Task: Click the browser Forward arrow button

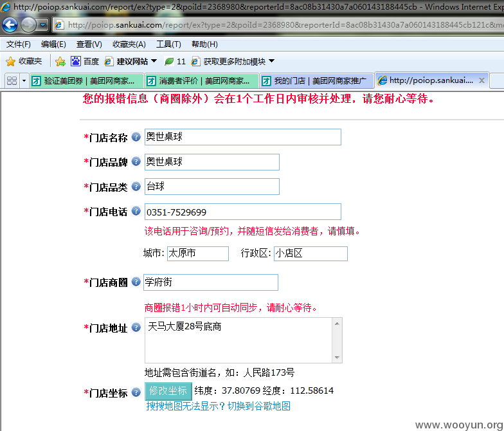Action: click(x=28, y=24)
